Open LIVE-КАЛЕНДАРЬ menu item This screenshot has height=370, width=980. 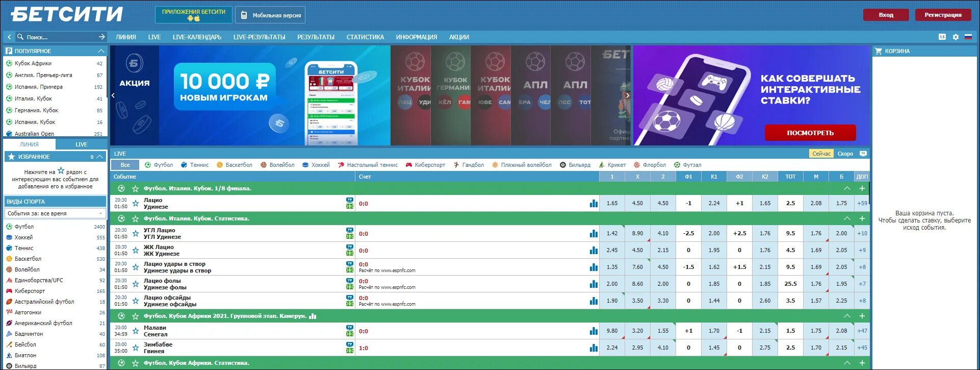(197, 37)
